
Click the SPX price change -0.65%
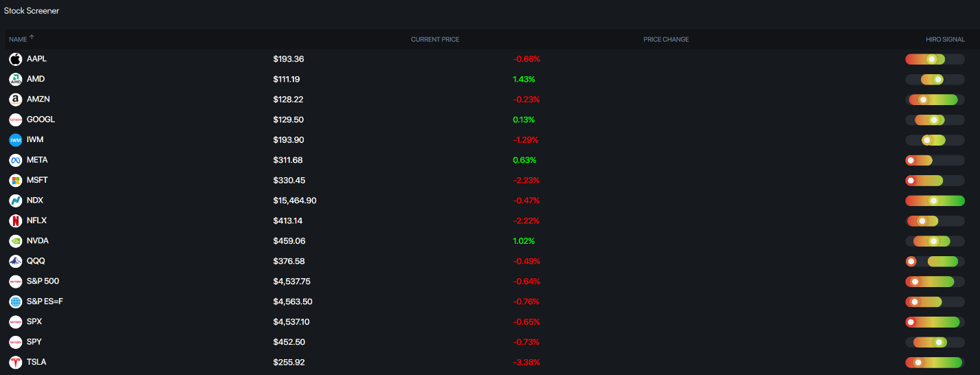(x=526, y=321)
